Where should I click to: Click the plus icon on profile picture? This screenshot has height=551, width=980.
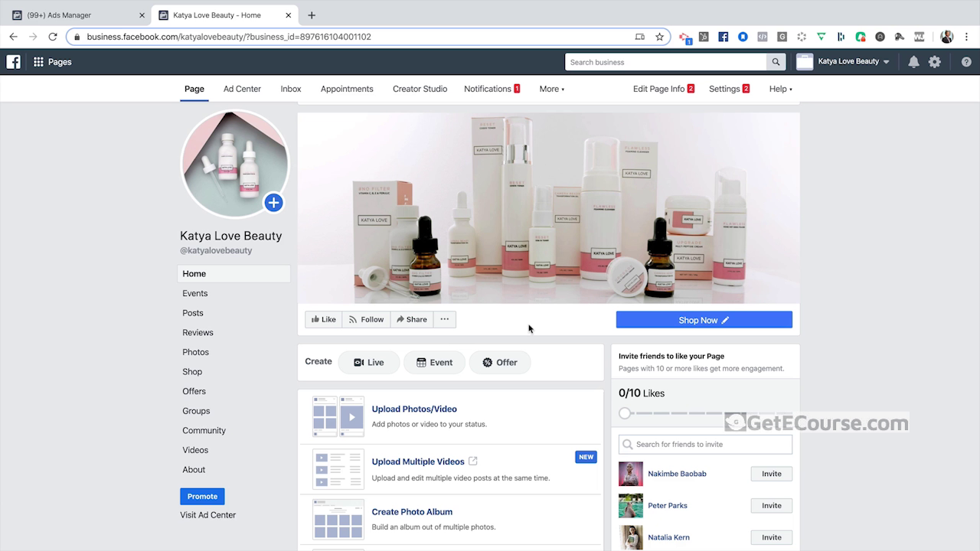click(x=273, y=203)
